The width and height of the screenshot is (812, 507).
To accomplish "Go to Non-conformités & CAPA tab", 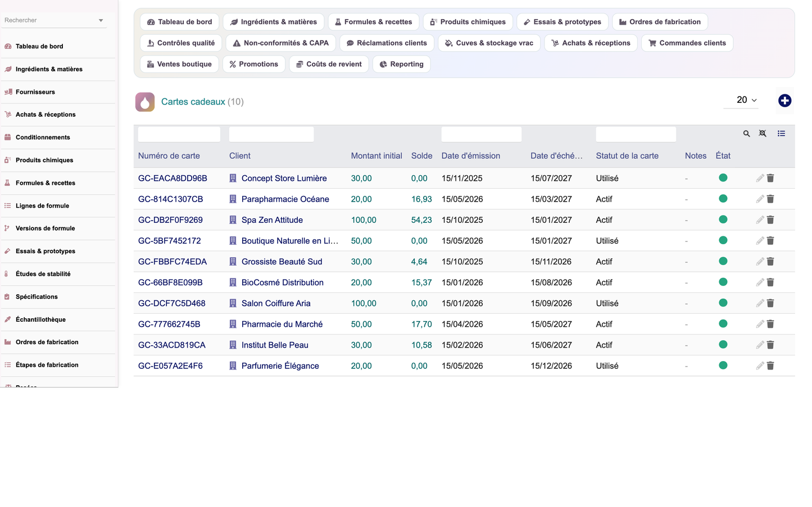I will point(281,43).
